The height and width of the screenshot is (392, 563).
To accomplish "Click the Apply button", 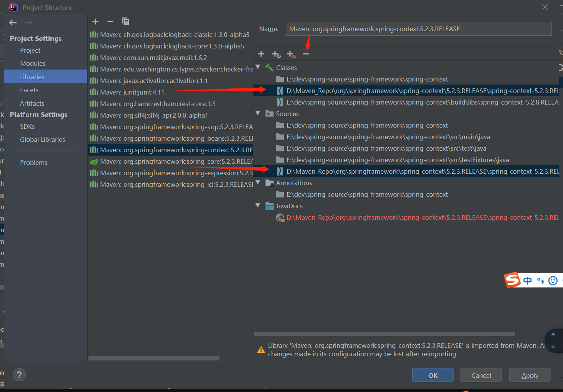I will click(x=530, y=375).
